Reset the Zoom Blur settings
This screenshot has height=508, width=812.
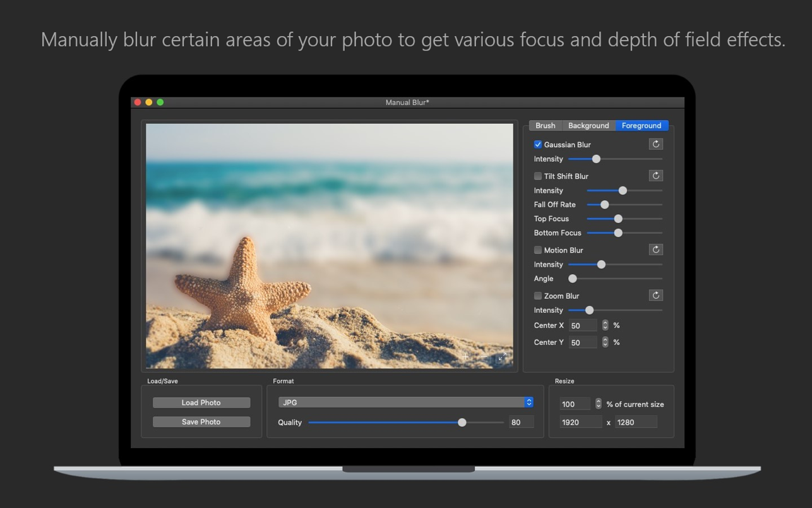pyautogui.click(x=655, y=295)
